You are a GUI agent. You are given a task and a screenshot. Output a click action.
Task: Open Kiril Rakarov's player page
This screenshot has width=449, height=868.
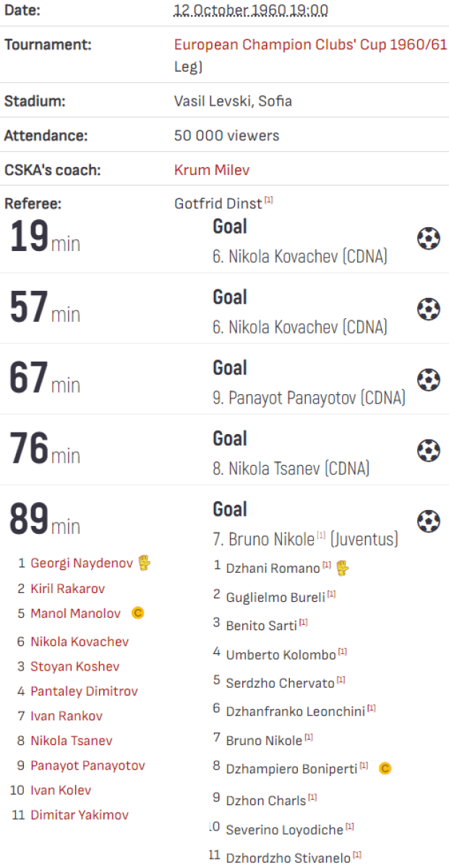(67, 589)
